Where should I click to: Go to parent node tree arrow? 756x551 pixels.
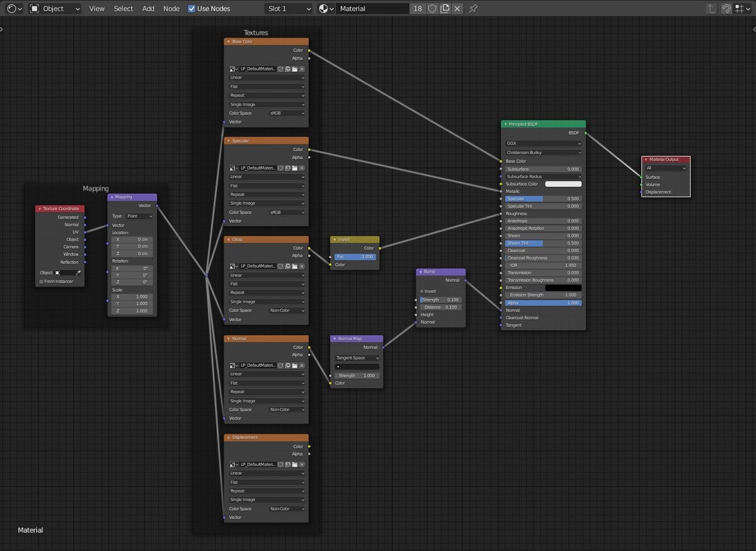[711, 9]
